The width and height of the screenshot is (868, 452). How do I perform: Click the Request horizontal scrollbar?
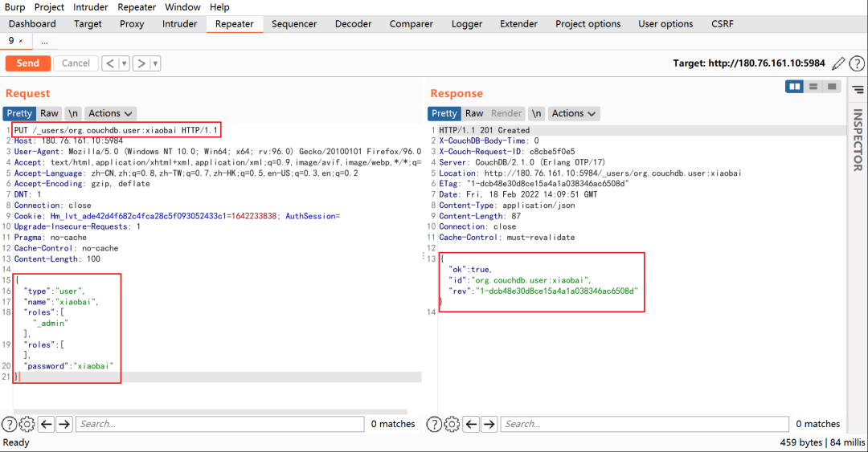pos(211,412)
